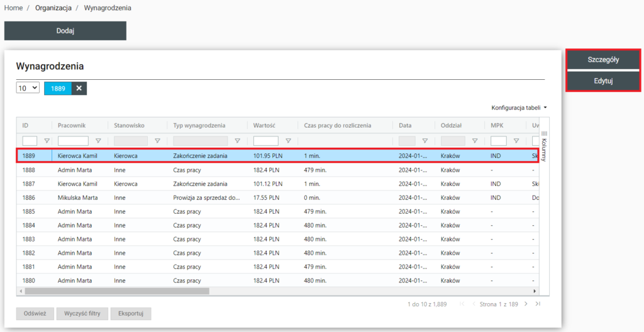Open the Kolumny side panel
Screen dimensions: 644x332
(545, 146)
